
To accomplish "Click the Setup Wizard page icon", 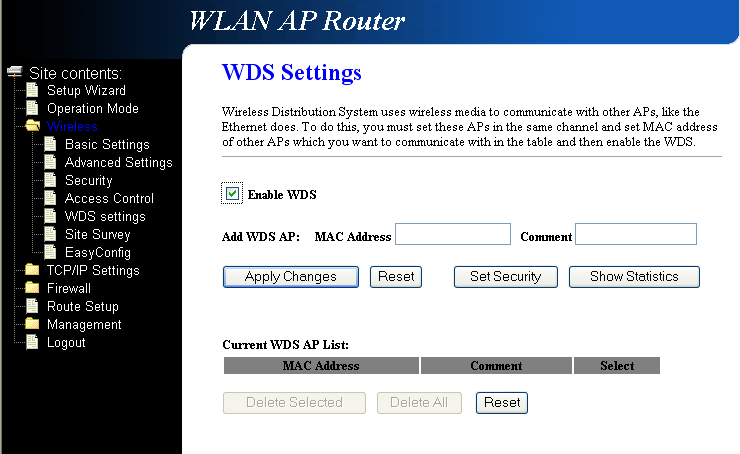I will click(33, 91).
